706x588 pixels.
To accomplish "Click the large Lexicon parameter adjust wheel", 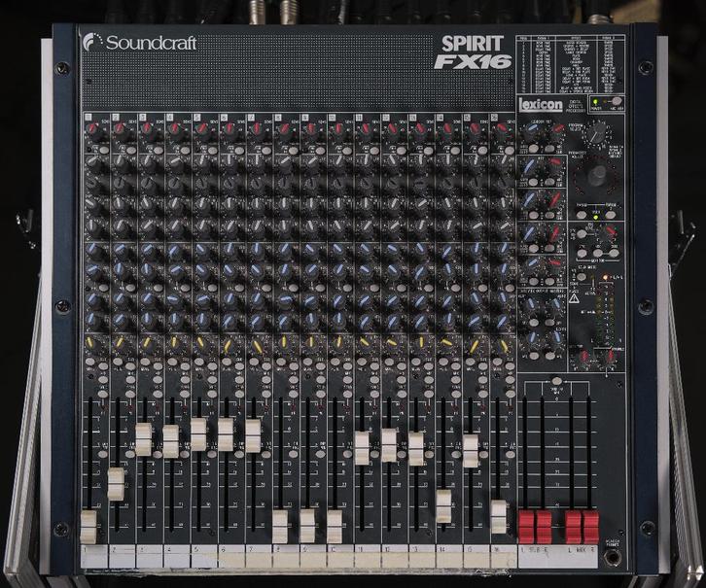I will (597, 176).
